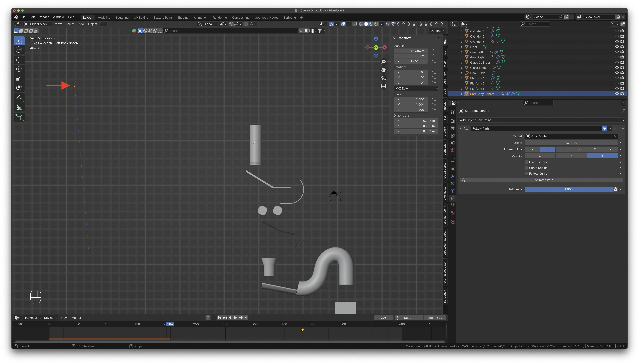Switch perspective/orthographic grid icon

pyautogui.click(x=383, y=86)
